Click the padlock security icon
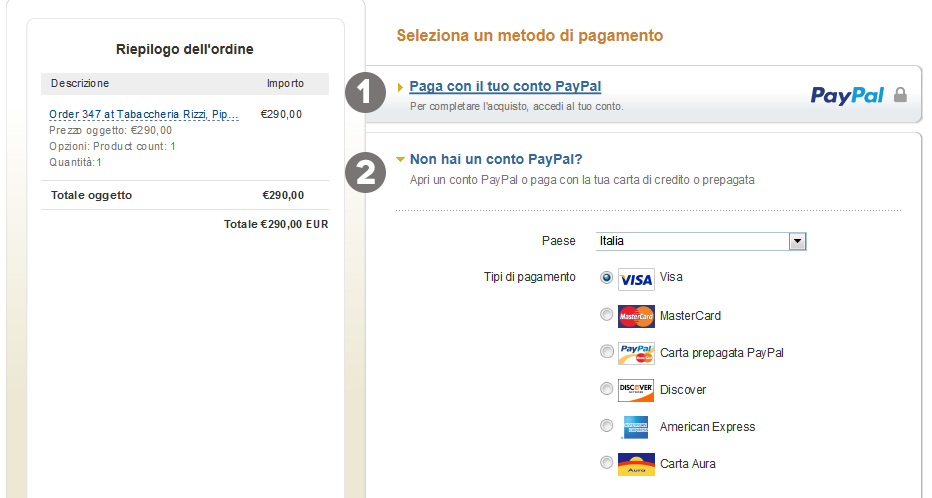 [x=900, y=95]
